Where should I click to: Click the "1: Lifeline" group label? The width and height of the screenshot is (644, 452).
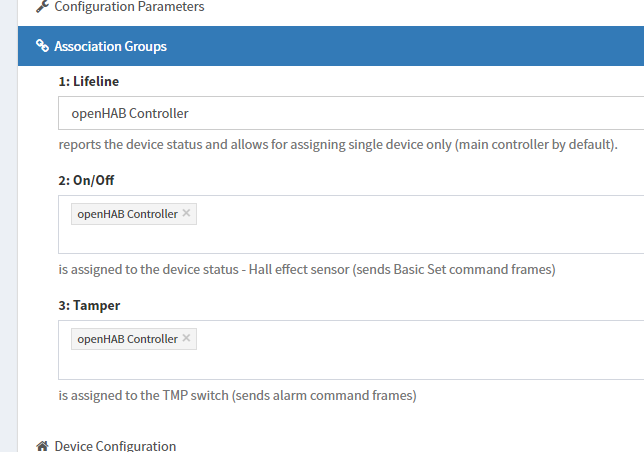tap(89, 80)
